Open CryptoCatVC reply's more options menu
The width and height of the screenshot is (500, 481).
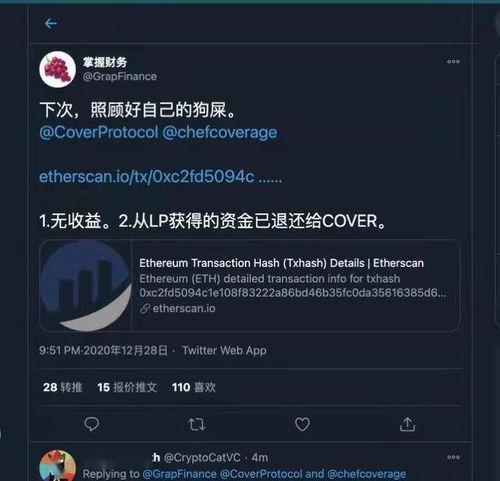[x=453, y=457]
